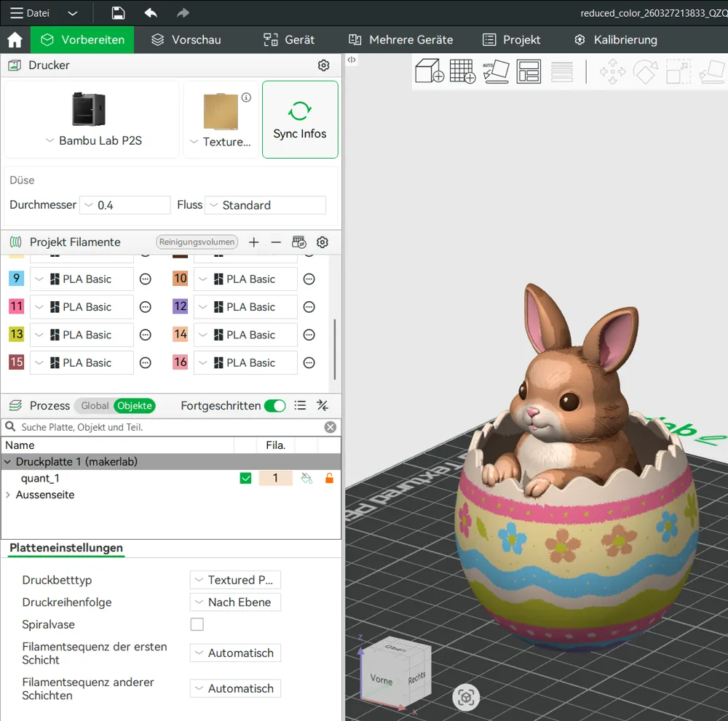Open the Druckreihenfolge Nach Ebene dropdown
Viewport: 728px width, 721px height.
[235, 602]
